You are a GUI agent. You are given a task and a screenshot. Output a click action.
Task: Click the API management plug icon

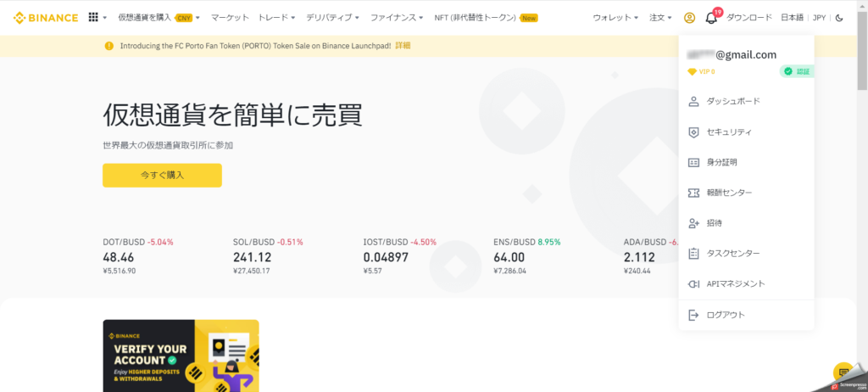pyautogui.click(x=693, y=284)
